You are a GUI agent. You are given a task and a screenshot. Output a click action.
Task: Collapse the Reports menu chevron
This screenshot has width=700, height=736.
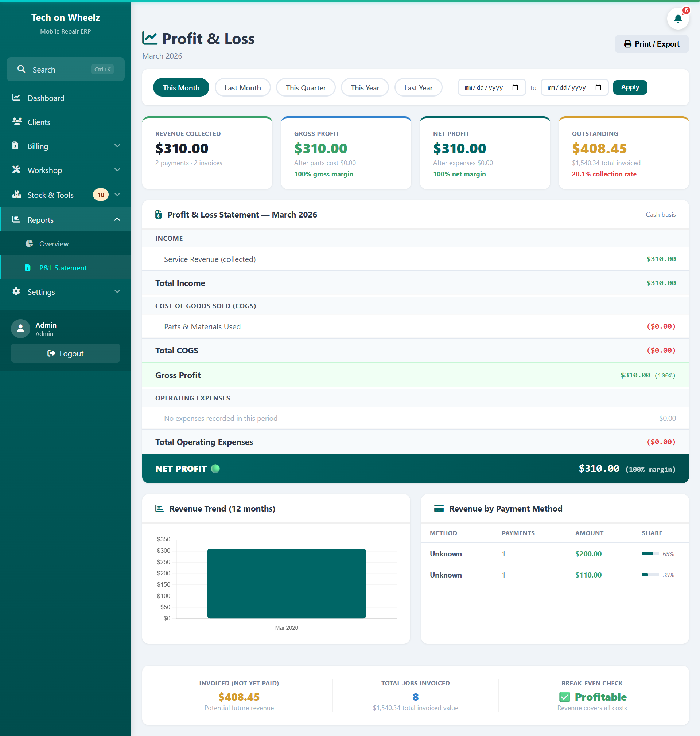pyautogui.click(x=117, y=219)
